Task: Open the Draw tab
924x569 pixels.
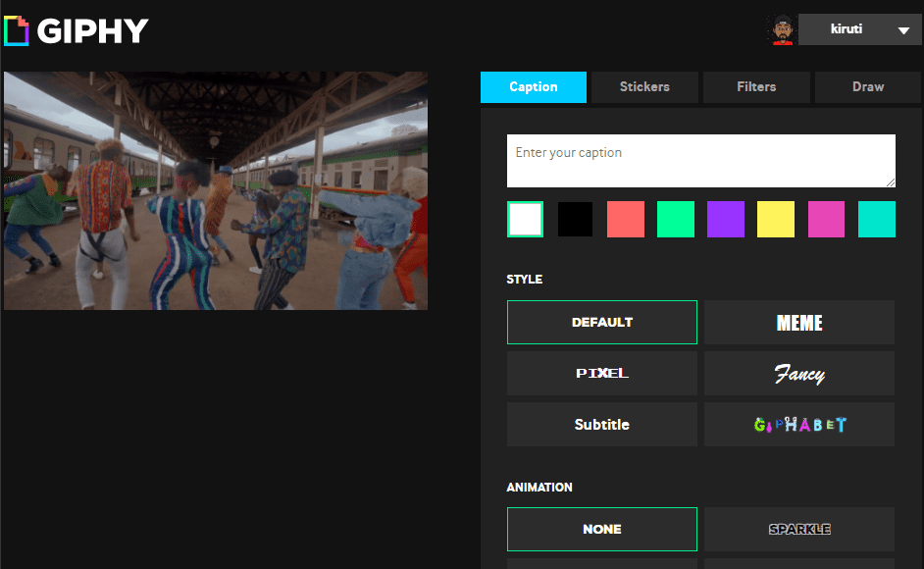Action: coord(868,87)
